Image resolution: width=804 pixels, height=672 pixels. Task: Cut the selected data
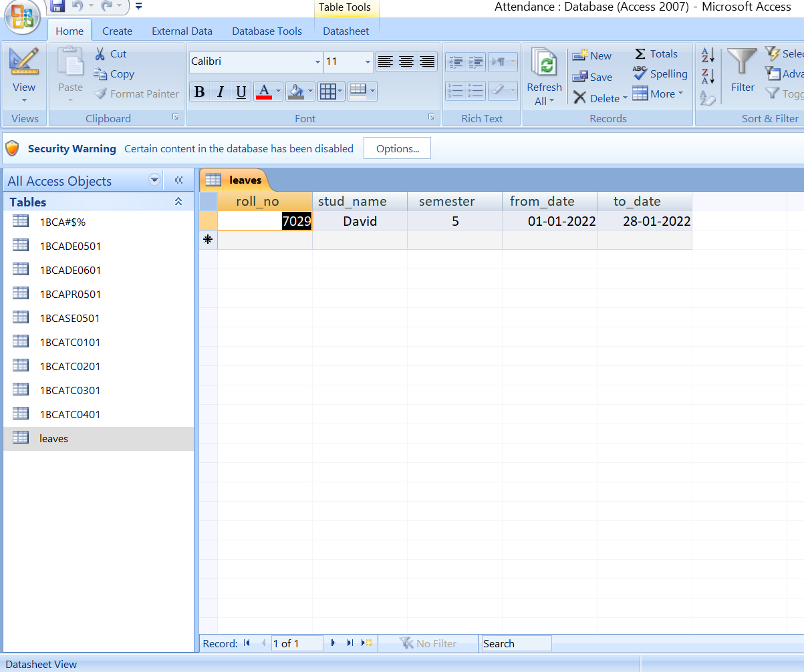click(110, 54)
